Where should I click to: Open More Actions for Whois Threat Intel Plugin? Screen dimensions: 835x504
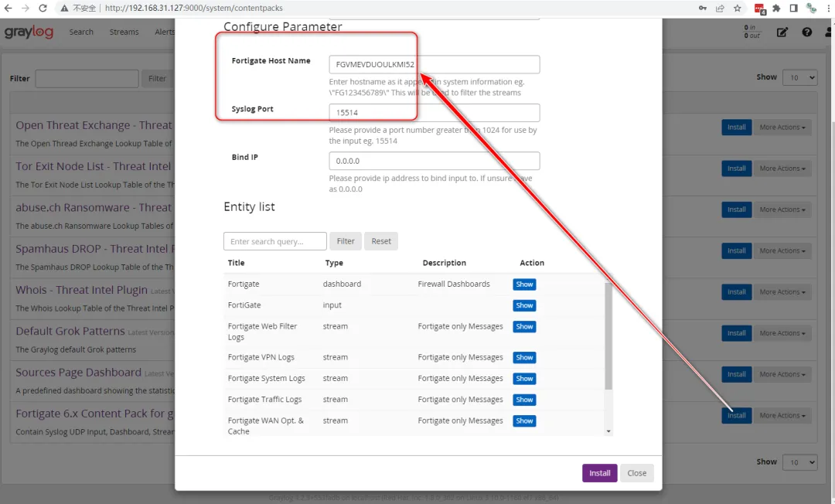tap(782, 291)
